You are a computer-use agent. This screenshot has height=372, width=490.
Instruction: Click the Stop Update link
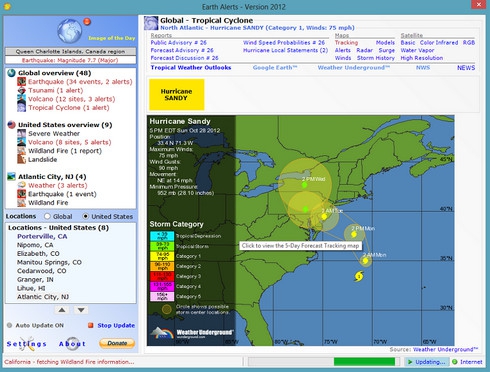pyautogui.click(x=116, y=325)
